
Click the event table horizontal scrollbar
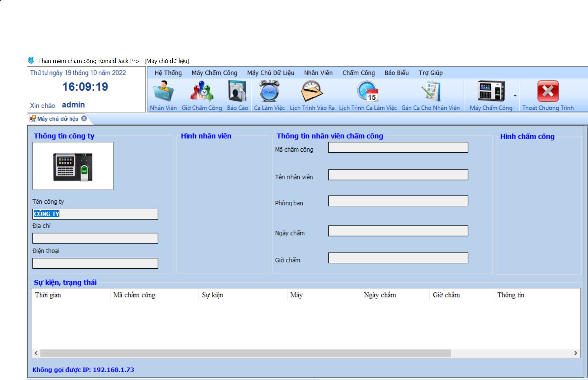coord(245,353)
